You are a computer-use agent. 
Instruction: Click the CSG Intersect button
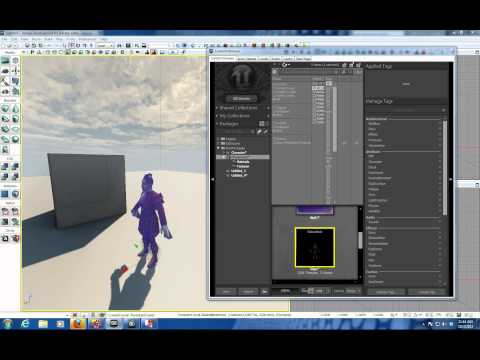tap(5, 176)
